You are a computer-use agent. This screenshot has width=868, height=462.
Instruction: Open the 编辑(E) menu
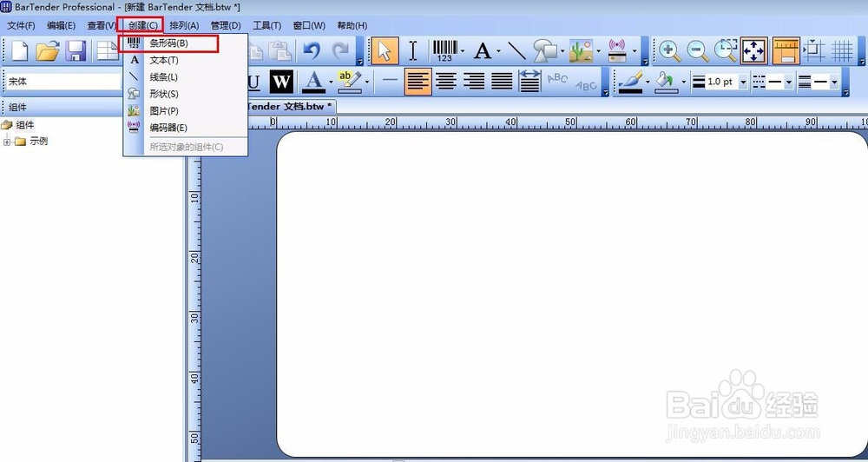(61, 25)
